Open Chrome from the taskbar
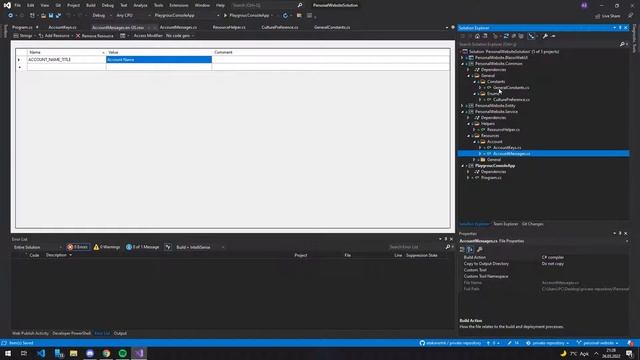Viewport: 640px width, 360px height. pyautogui.click(x=106, y=353)
